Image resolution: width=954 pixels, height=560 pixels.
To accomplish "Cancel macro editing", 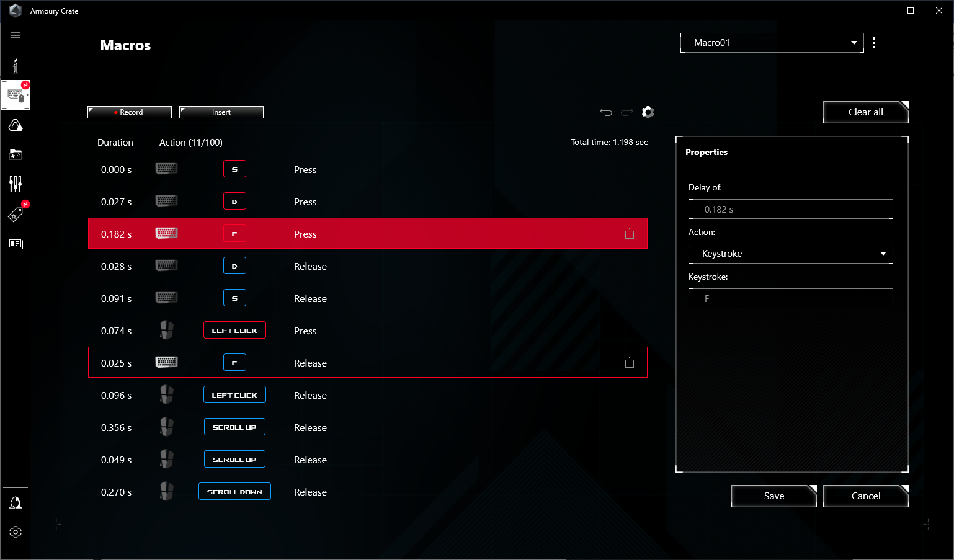I will coord(866,496).
